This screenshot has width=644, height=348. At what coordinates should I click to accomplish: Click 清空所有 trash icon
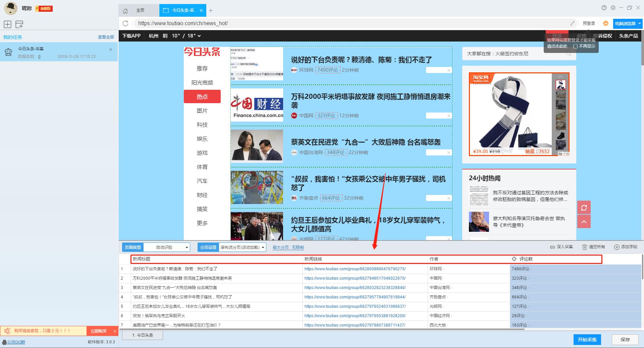pyautogui.click(x=585, y=247)
